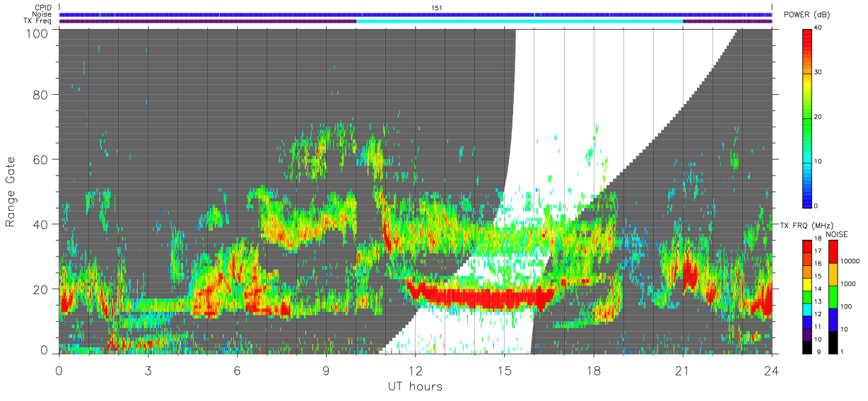Select the black bottom swatch in TX FRQ legend
The height and width of the screenshot is (401, 868).
(x=807, y=347)
